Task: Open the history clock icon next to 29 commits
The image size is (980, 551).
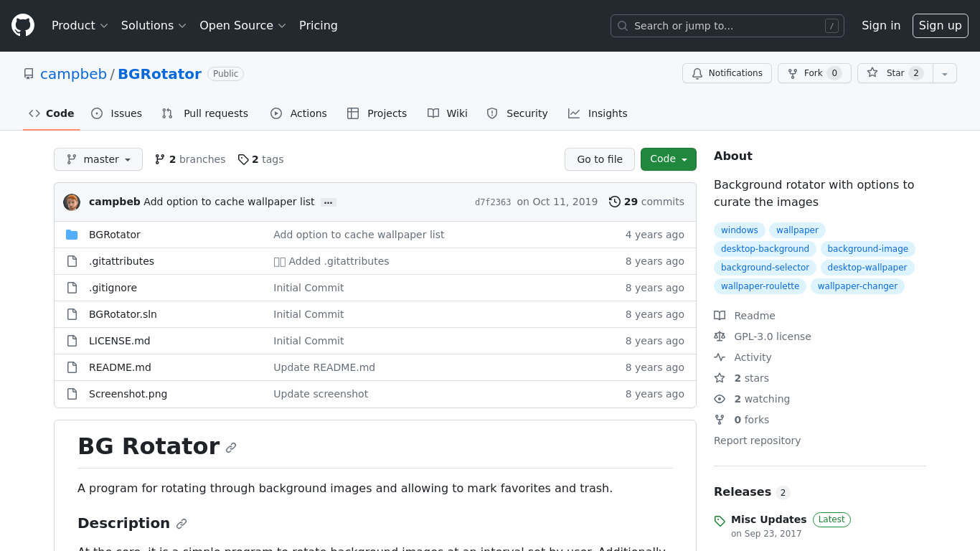Action: [x=615, y=202]
